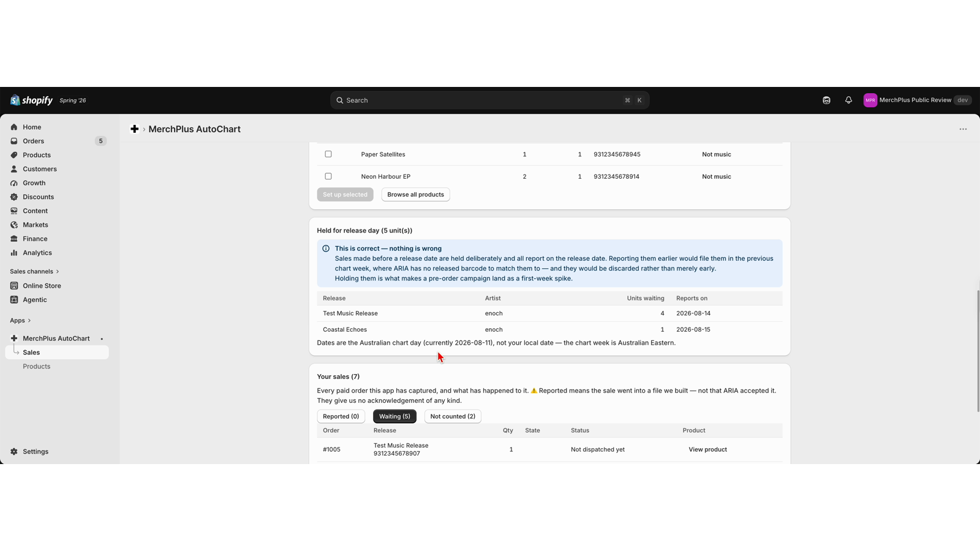This screenshot has height=551, width=980.
Task: Click the Online Store icon
Action: [x=14, y=286]
